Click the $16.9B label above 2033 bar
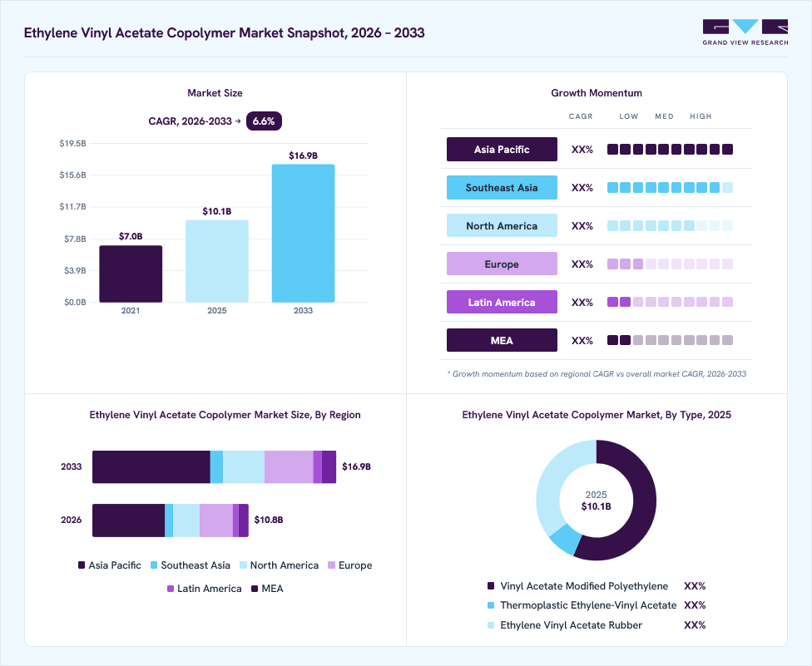 click(x=303, y=155)
